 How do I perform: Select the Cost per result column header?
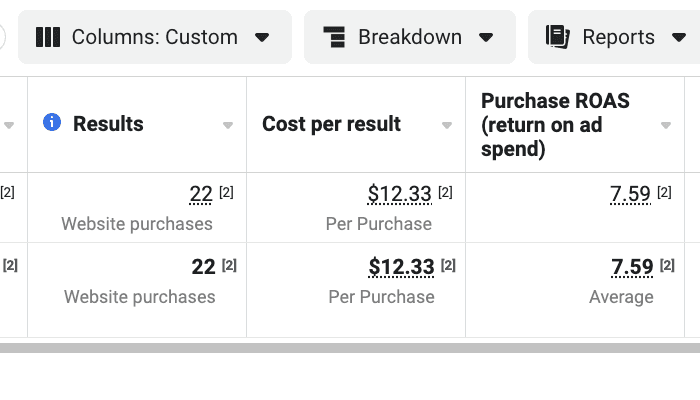[331, 124]
